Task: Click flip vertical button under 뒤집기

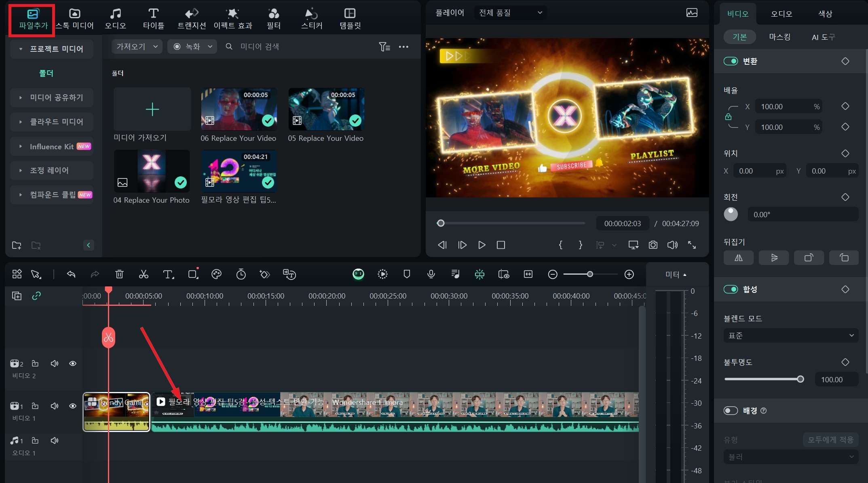Action: pos(774,258)
